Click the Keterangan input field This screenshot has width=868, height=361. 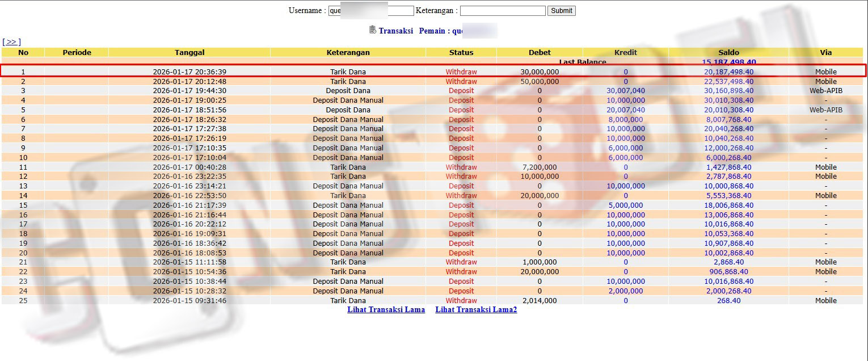(x=502, y=11)
